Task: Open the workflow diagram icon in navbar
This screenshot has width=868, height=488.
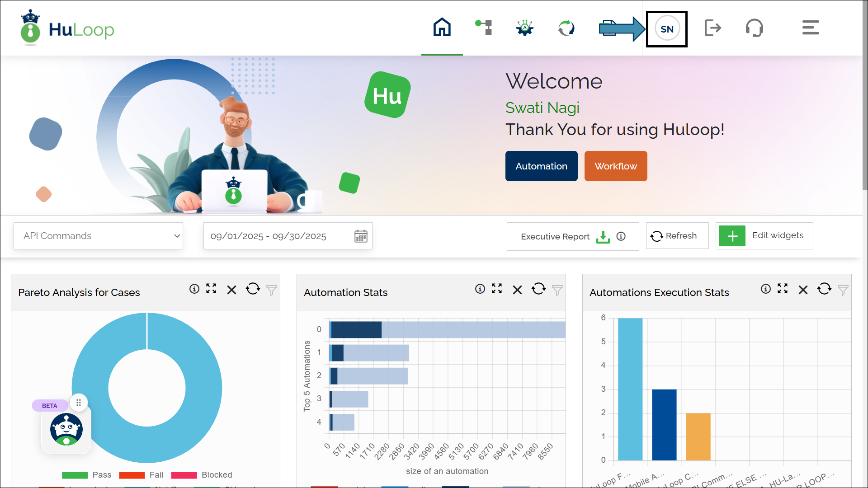Action: (x=484, y=28)
